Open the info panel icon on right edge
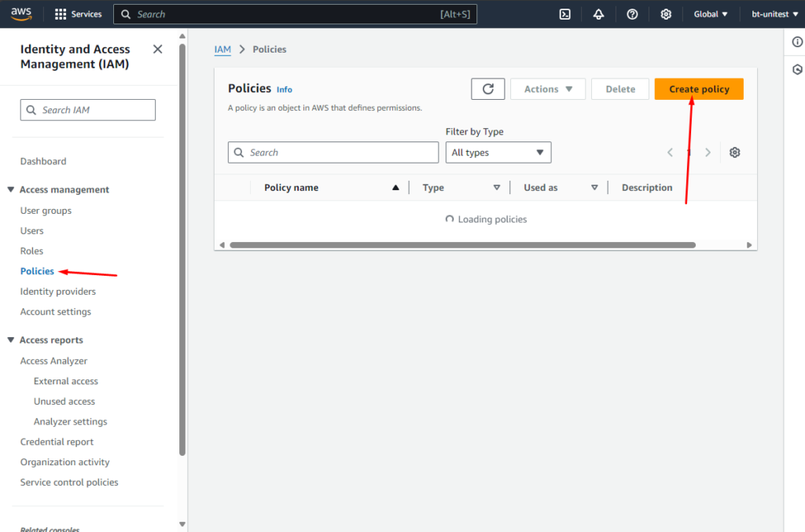 [797, 42]
